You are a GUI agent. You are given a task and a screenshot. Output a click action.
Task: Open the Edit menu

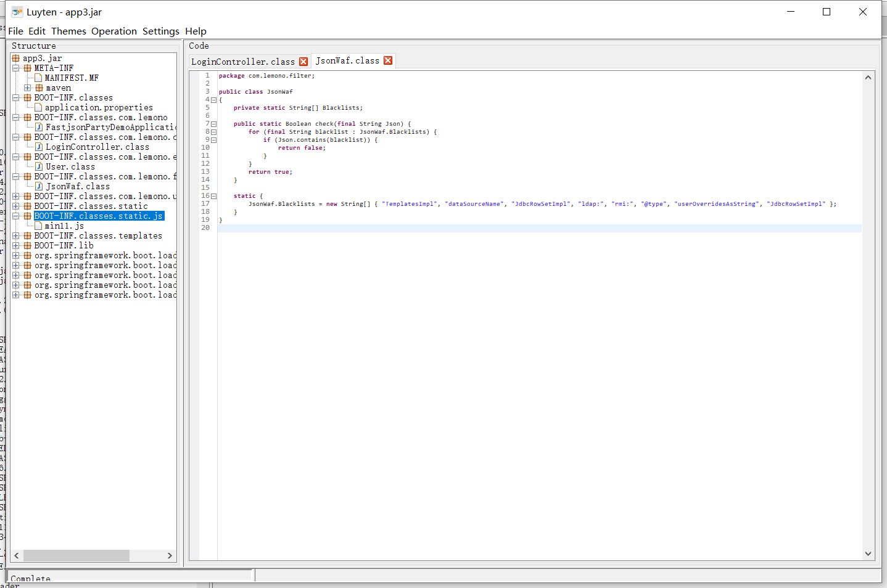point(37,31)
